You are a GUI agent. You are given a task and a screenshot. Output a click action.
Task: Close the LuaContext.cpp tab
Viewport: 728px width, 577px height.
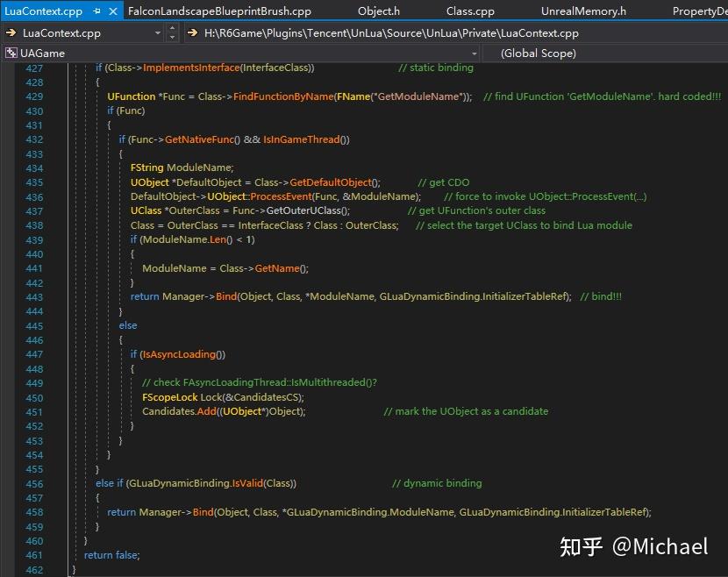click(113, 11)
